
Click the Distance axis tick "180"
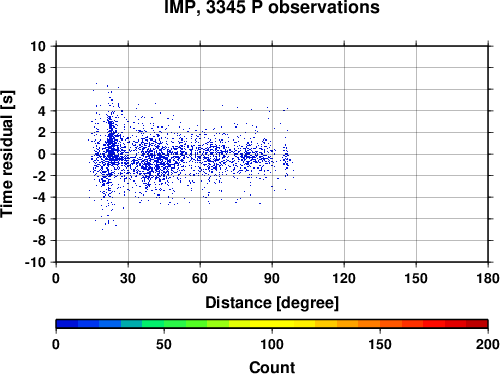pyautogui.click(x=488, y=278)
